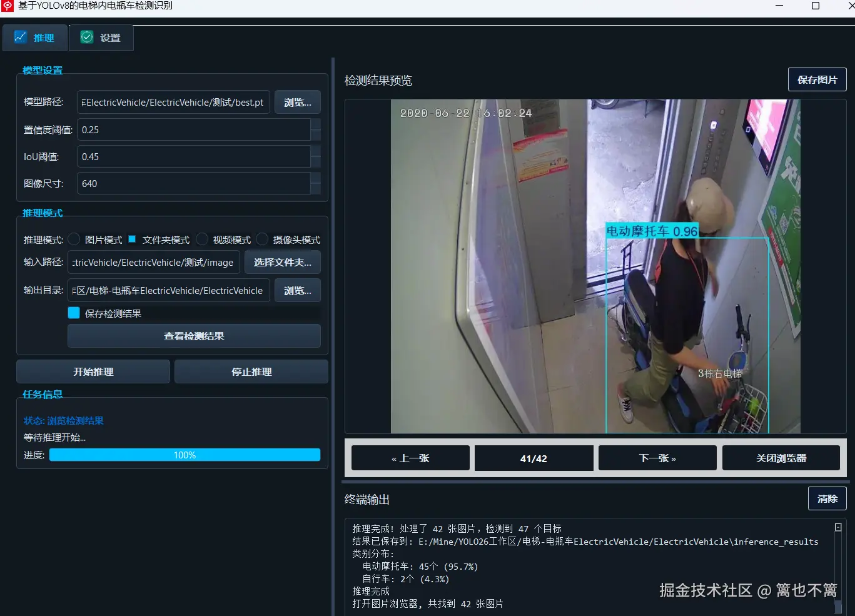Click the 模型路径 file path input field
The width and height of the screenshot is (855, 616).
click(x=173, y=102)
